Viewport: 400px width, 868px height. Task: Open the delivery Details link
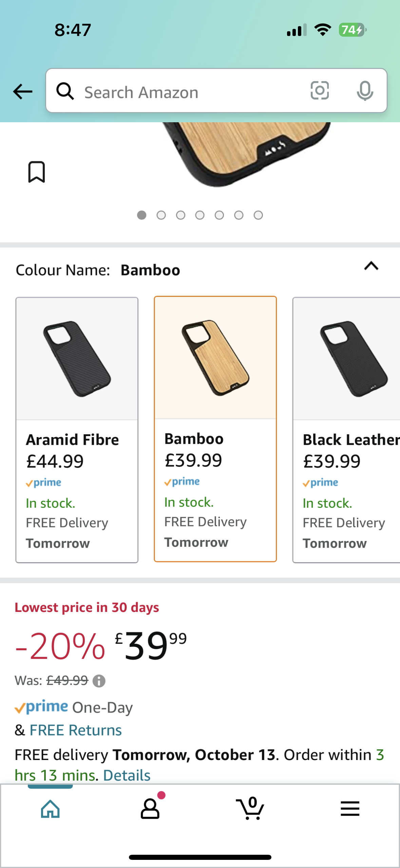[x=127, y=775]
